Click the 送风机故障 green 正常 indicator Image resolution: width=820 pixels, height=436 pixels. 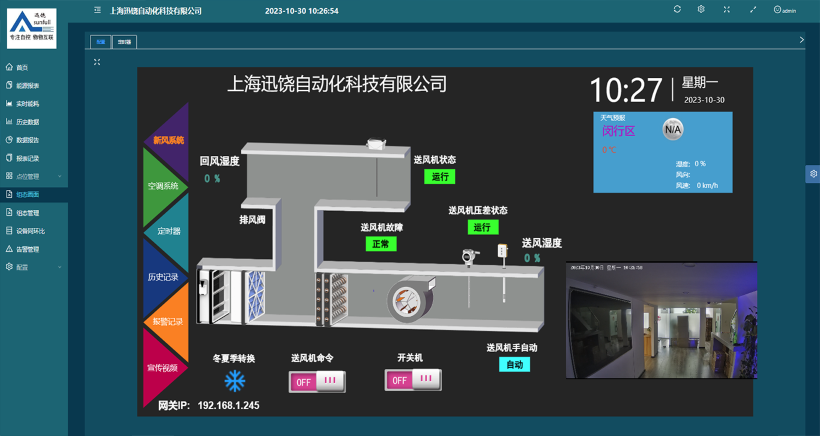point(381,244)
